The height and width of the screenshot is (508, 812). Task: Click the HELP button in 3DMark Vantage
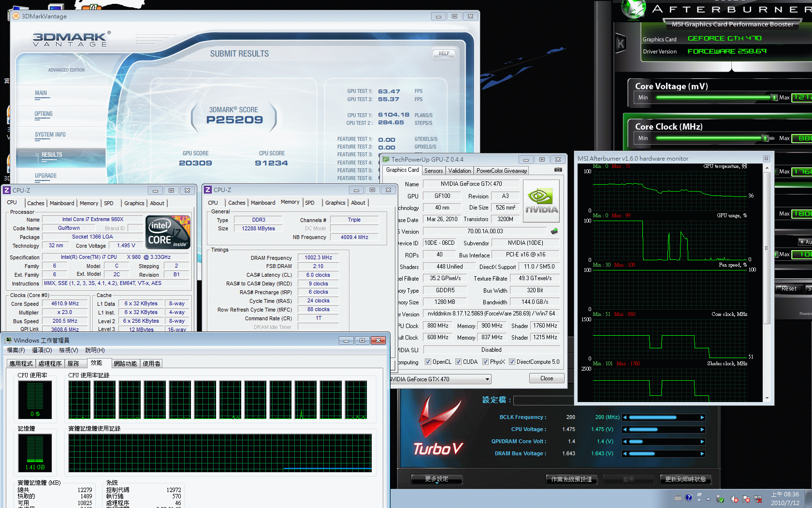click(x=444, y=54)
